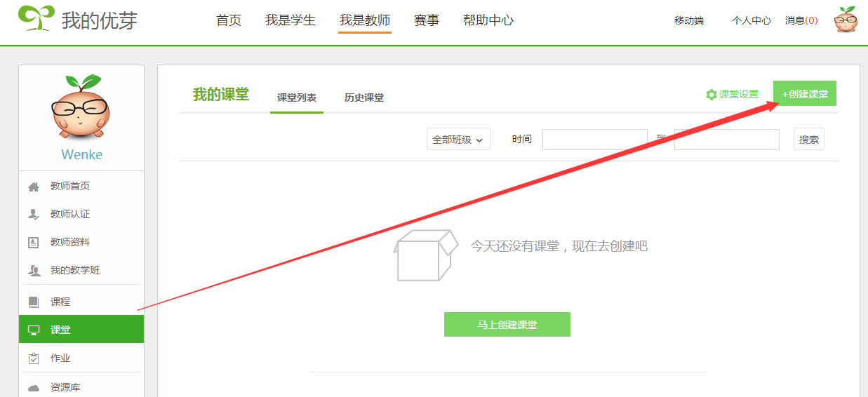Click the book icon beside 课程
Viewport: 868px width, 397px height.
pyautogui.click(x=33, y=302)
